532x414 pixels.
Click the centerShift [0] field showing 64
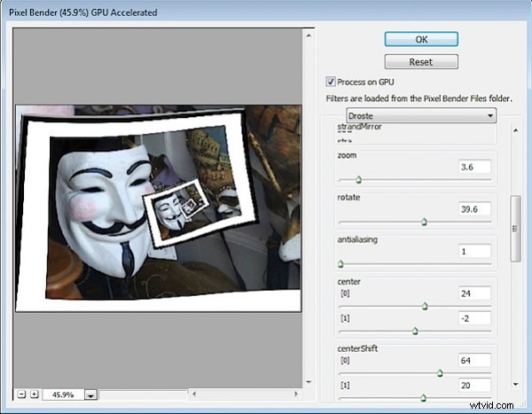pyautogui.click(x=474, y=360)
